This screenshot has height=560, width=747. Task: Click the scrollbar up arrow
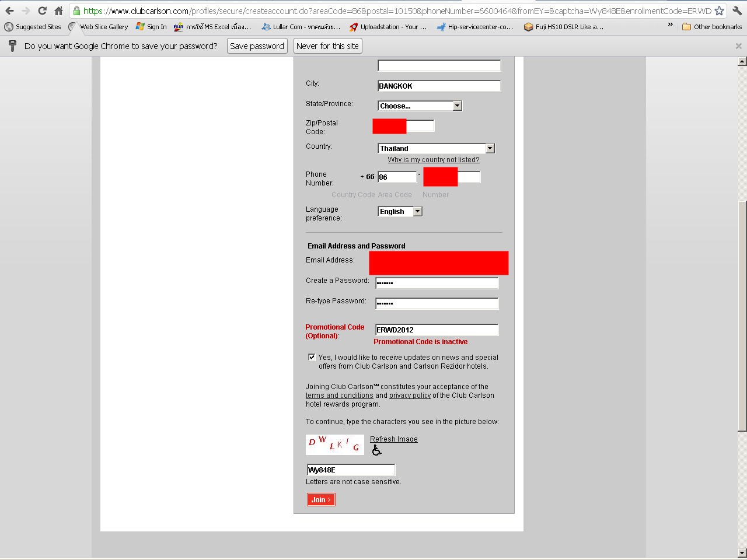pyautogui.click(x=742, y=61)
